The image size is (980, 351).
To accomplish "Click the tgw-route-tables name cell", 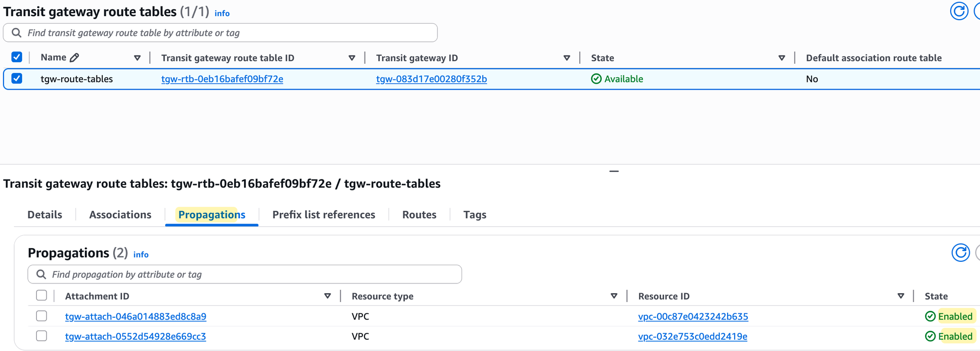I will 76,79.
